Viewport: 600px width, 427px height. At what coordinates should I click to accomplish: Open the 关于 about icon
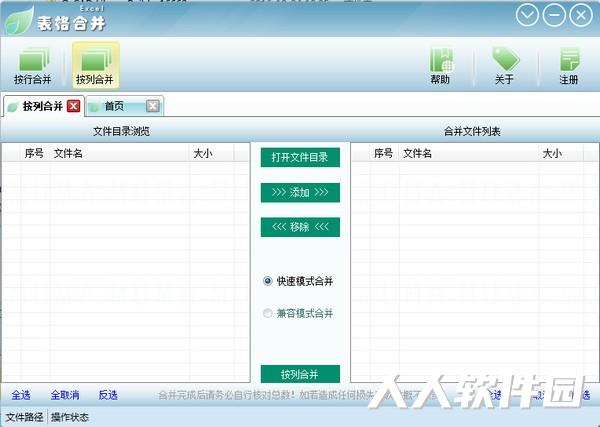coord(505,65)
